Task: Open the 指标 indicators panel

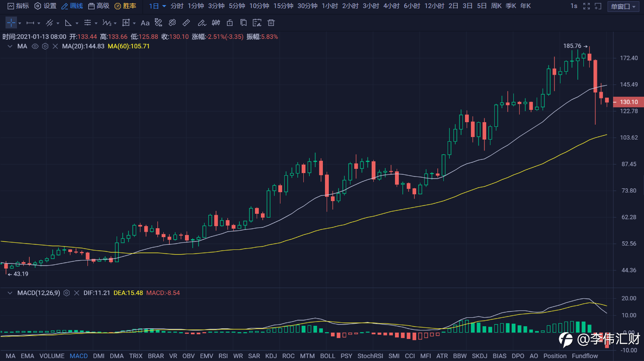Action: pos(19,6)
